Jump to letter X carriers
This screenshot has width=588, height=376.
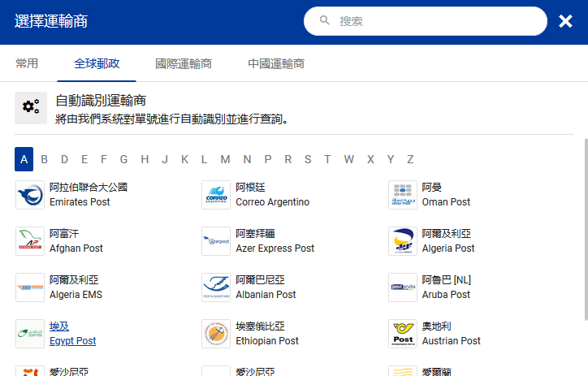370,159
